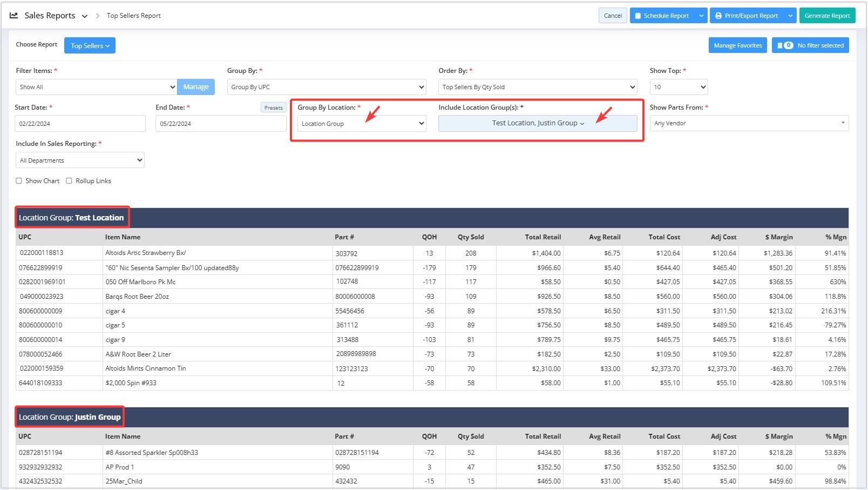Click the calendar icon on Schedule Report
868x490 pixels.
click(638, 16)
